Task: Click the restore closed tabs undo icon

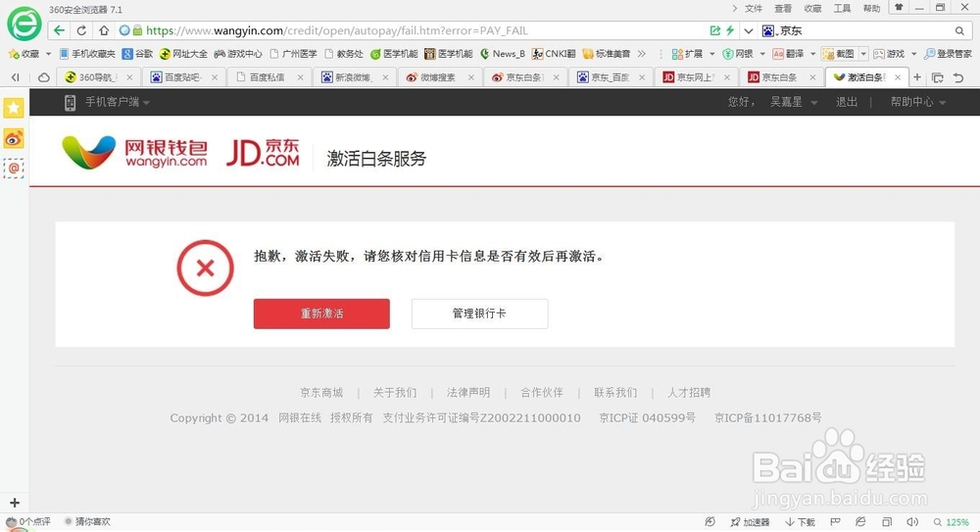Action: [958, 77]
